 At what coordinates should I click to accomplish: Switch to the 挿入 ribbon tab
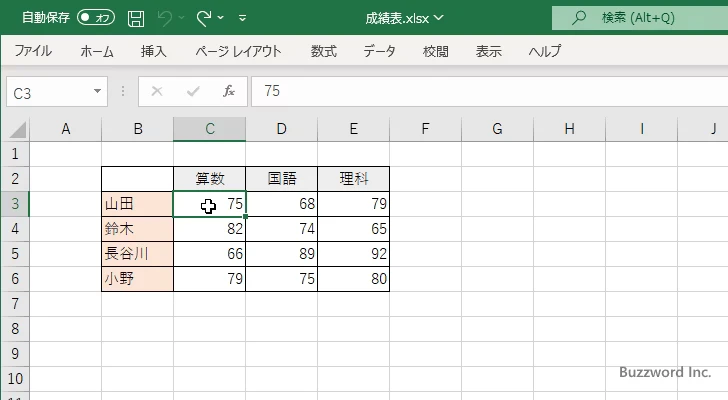click(x=154, y=51)
